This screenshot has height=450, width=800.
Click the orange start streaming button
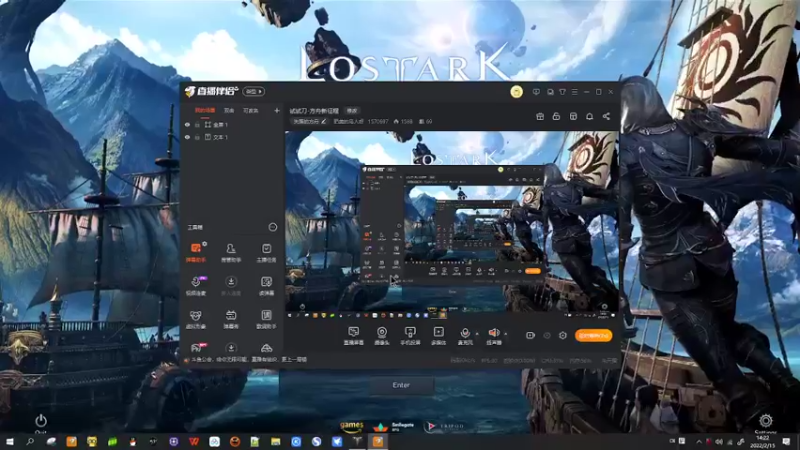[x=593, y=336]
